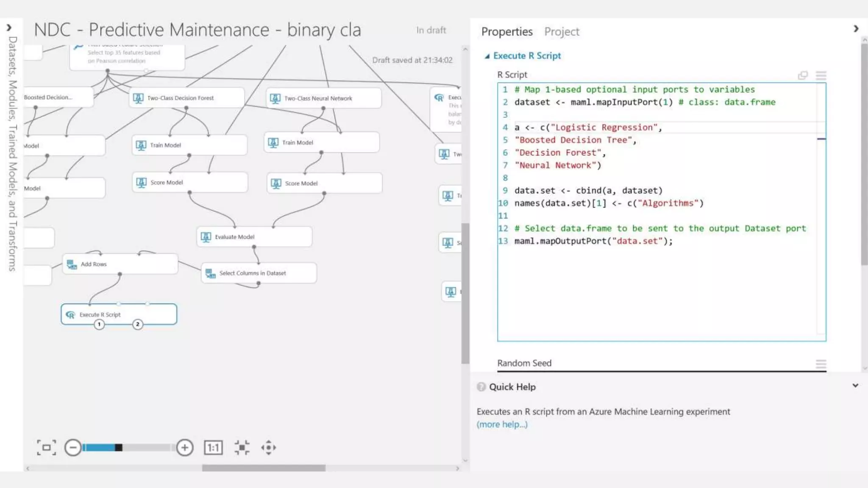Click output port 1 of Execute R Script

[x=99, y=324]
